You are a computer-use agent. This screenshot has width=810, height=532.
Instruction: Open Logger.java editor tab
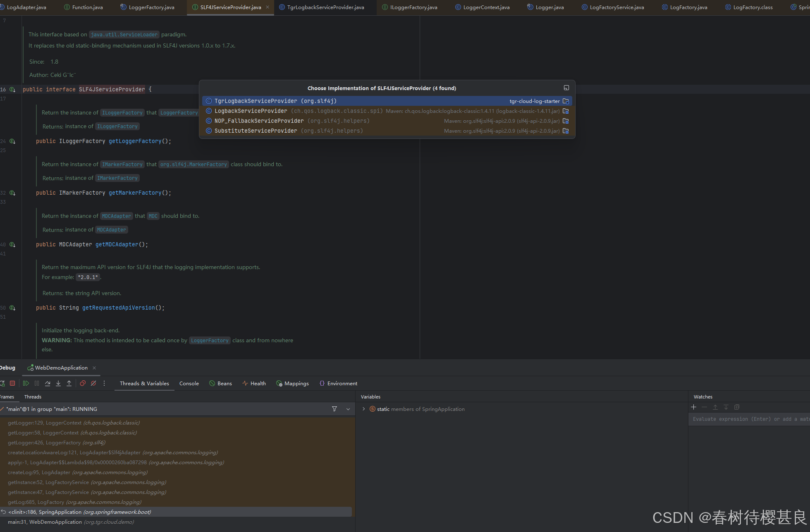[545, 7]
